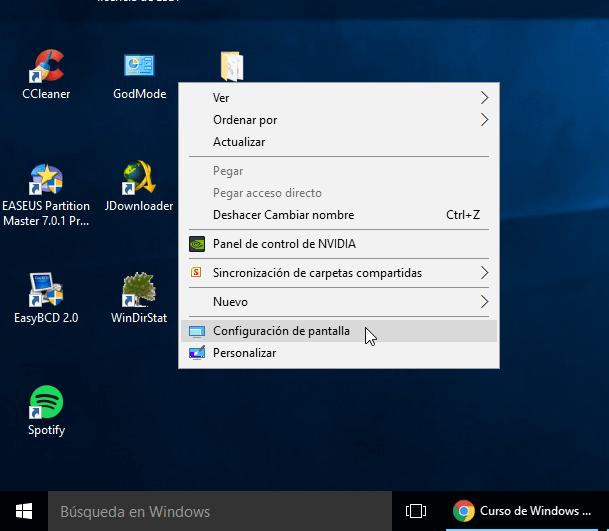609x531 pixels.
Task: Click the Personalizar paintbrush icon
Action: 197,353
